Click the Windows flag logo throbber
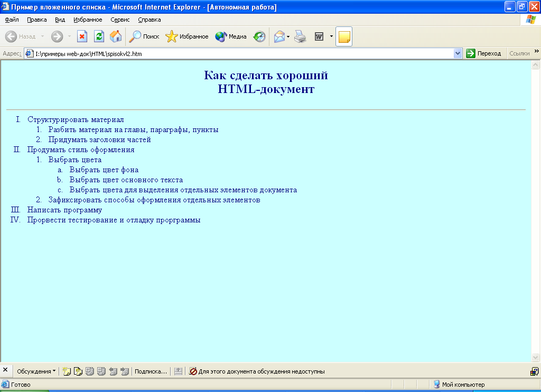 (x=530, y=20)
